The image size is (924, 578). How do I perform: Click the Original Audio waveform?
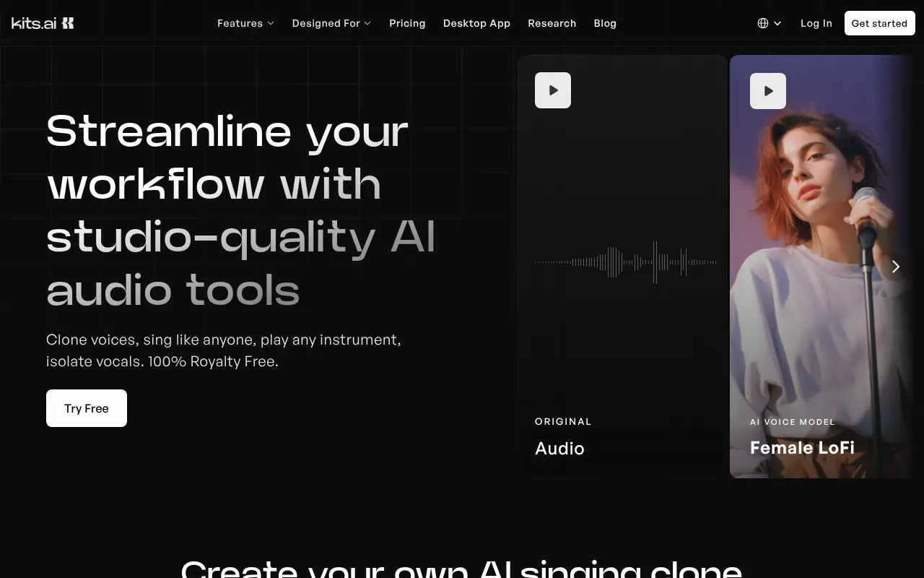[625, 262]
